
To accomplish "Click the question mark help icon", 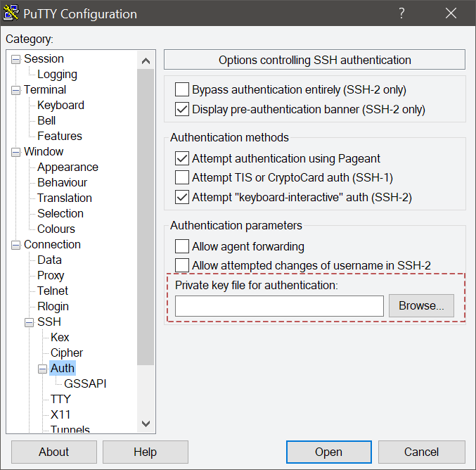I will 401,13.
